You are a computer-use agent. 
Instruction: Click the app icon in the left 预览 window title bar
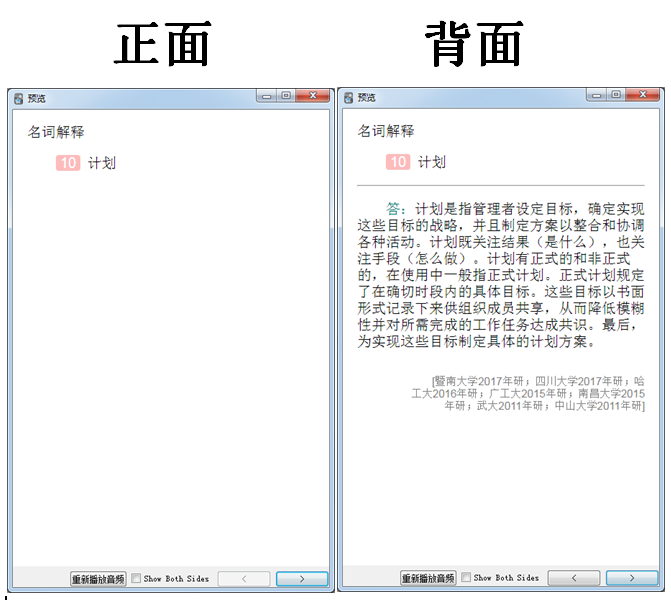(x=18, y=99)
